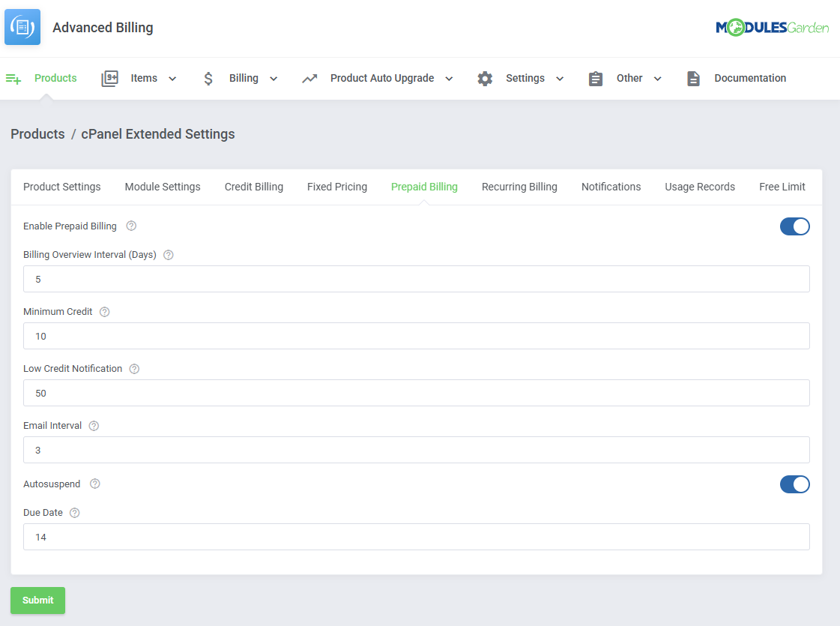Click the ModulesGarden logo
The width and height of the screenshot is (840, 626).
point(772,27)
